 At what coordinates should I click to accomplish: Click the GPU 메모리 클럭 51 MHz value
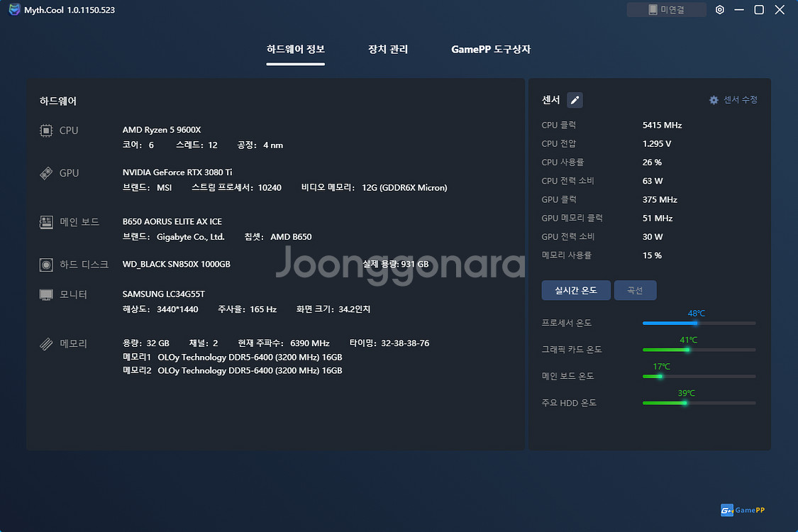click(658, 218)
